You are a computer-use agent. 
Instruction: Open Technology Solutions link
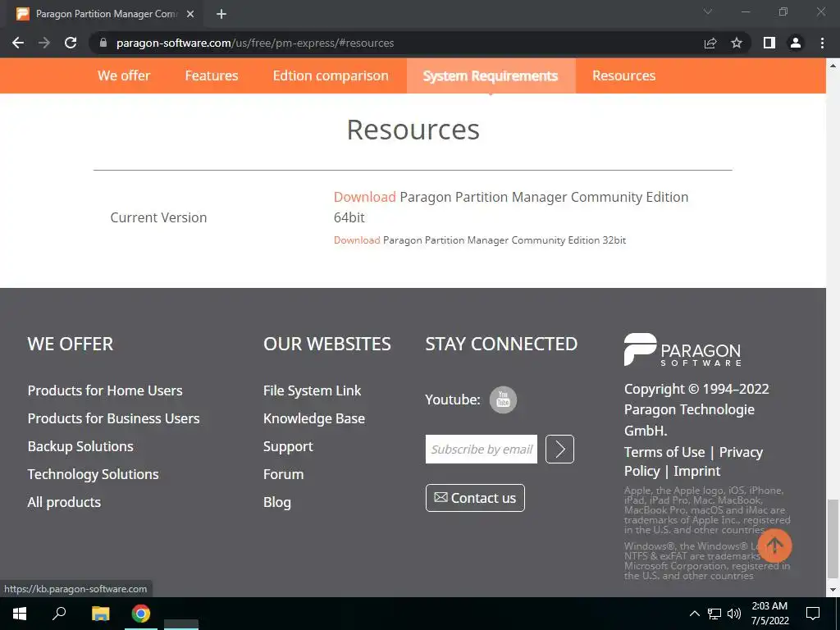[94, 474]
